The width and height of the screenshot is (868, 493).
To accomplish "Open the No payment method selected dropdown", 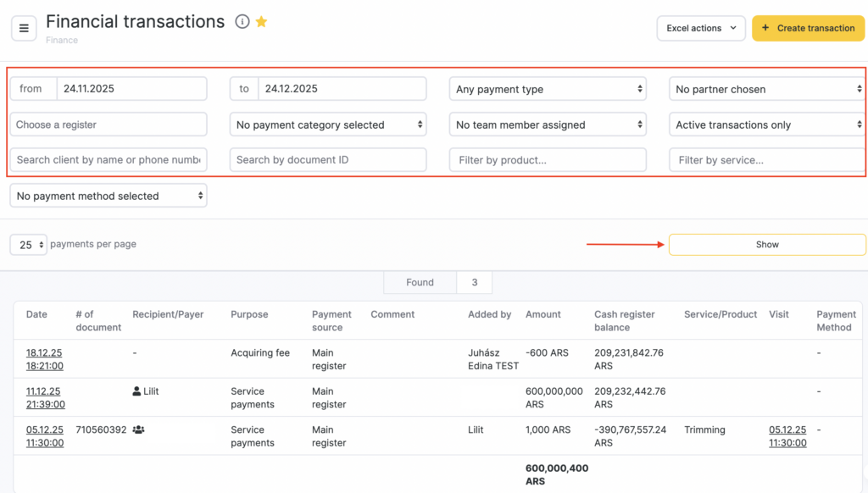I will (x=108, y=196).
